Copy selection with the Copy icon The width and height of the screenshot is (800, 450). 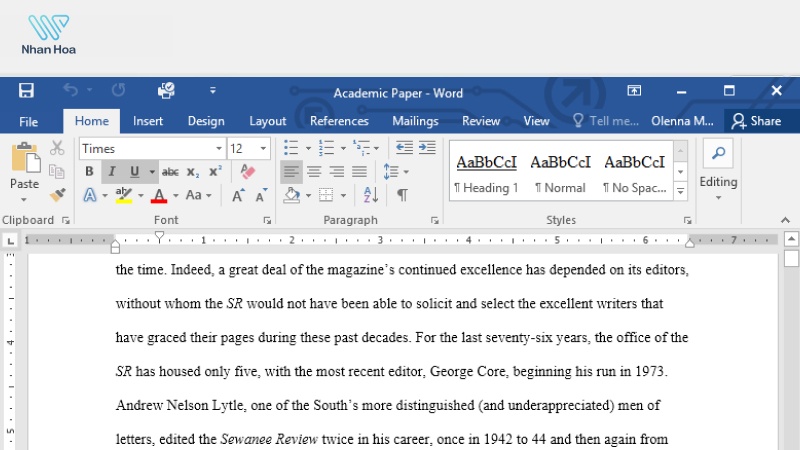pyautogui.click(x=57, y=171)
